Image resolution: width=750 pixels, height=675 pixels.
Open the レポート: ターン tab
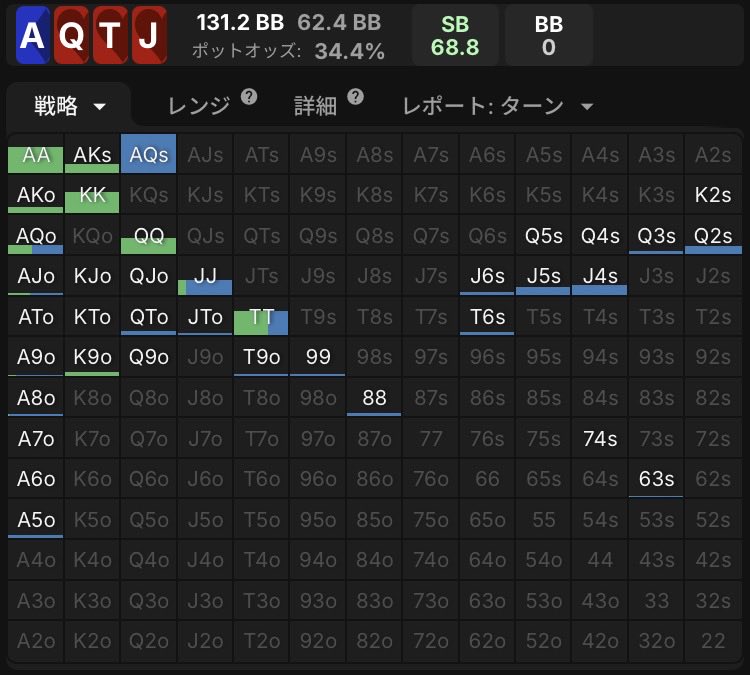tap(483, 106)
